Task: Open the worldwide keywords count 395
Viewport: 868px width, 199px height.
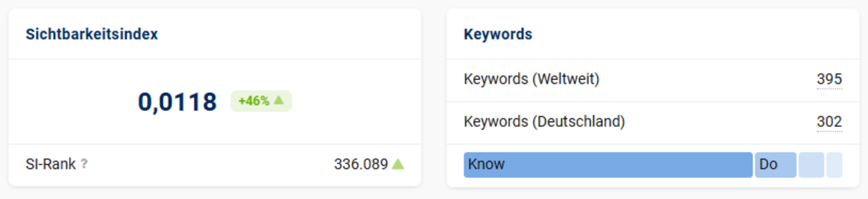Action: [829, 79]
